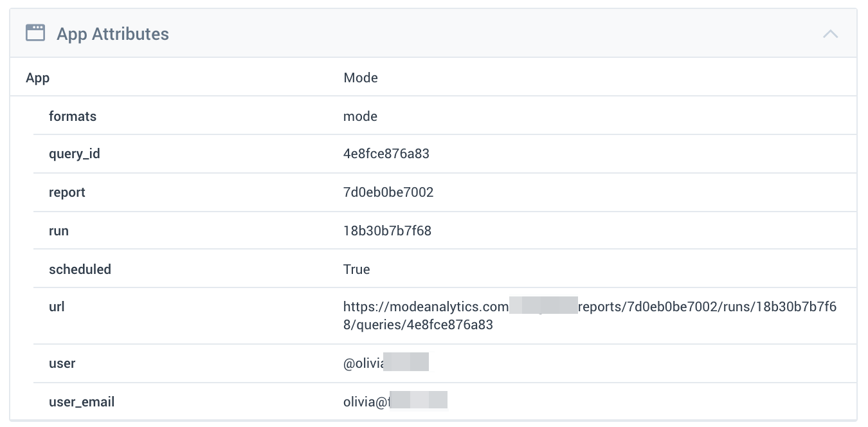
Task: Click the App Attributes window icon
Action: pos(35,33)
